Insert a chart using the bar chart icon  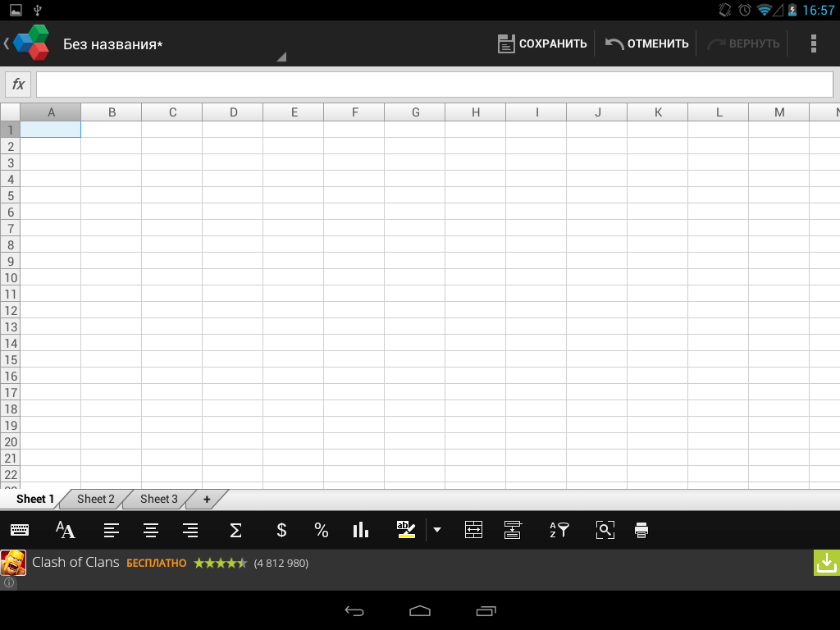(x=360, y=531)
